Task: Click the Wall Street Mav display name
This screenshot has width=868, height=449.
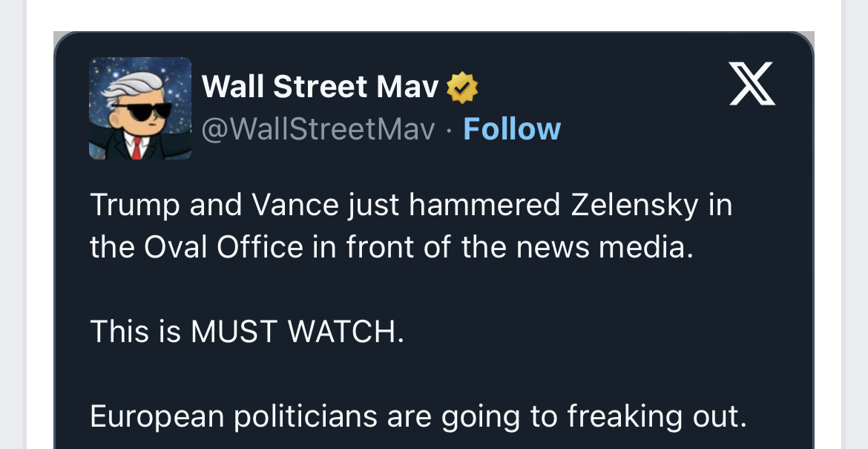Action: click(x=320, y=88)
